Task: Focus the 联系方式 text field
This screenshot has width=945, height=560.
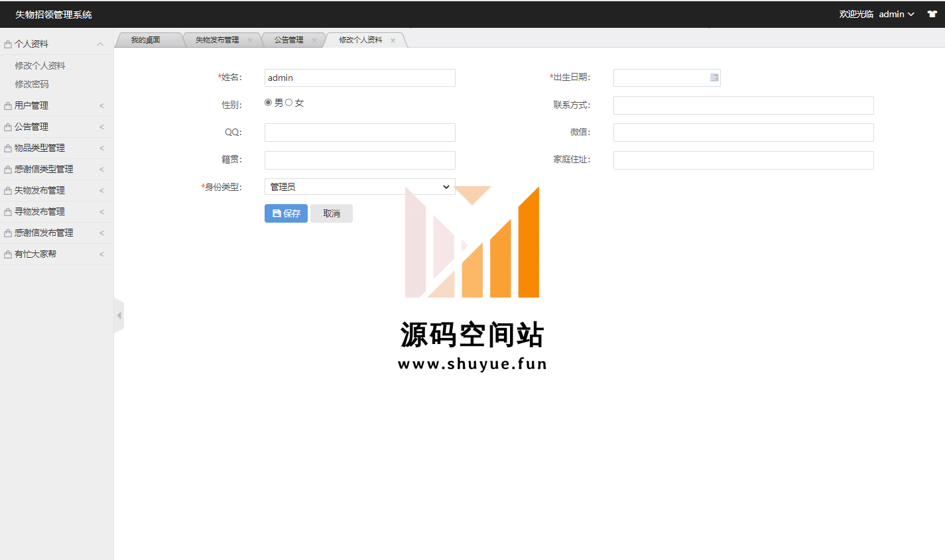Action: 743,105
